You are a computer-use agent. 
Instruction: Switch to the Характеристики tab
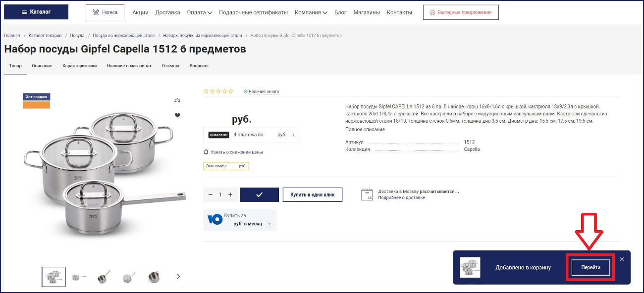(79, 66)
